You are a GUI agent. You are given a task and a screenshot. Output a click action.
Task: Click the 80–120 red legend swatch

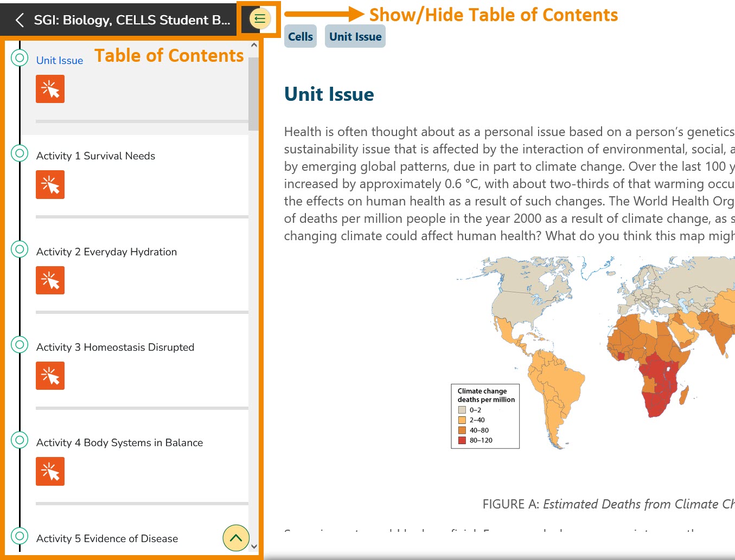(x=462, y=440)
